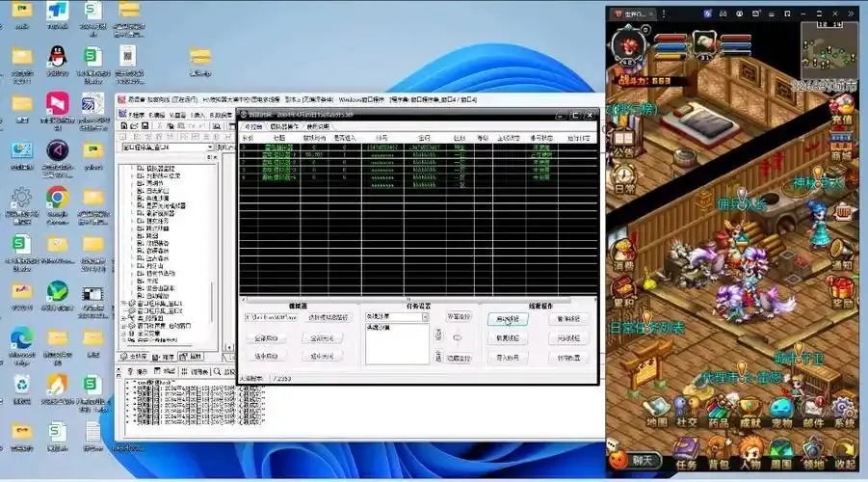This screenshot has height=482, width=868.
Task: Open the 累积 treasure chest icon
Action: click(623, 292)
